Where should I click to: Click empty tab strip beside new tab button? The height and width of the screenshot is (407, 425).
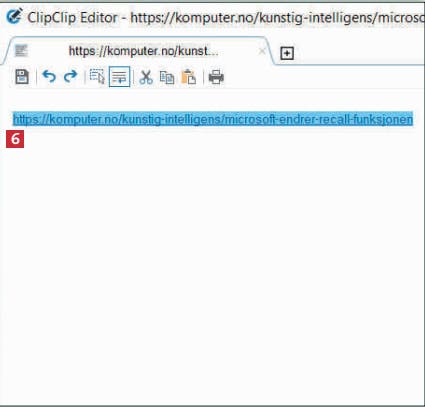[x=360, y=52]
